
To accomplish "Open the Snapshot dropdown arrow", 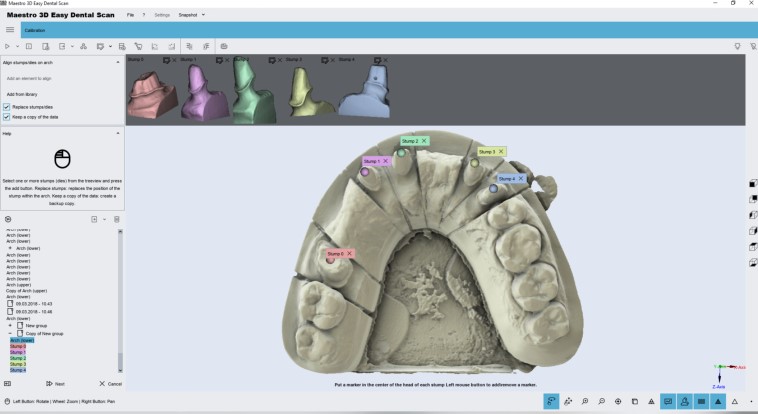I will tap(203, 15).
